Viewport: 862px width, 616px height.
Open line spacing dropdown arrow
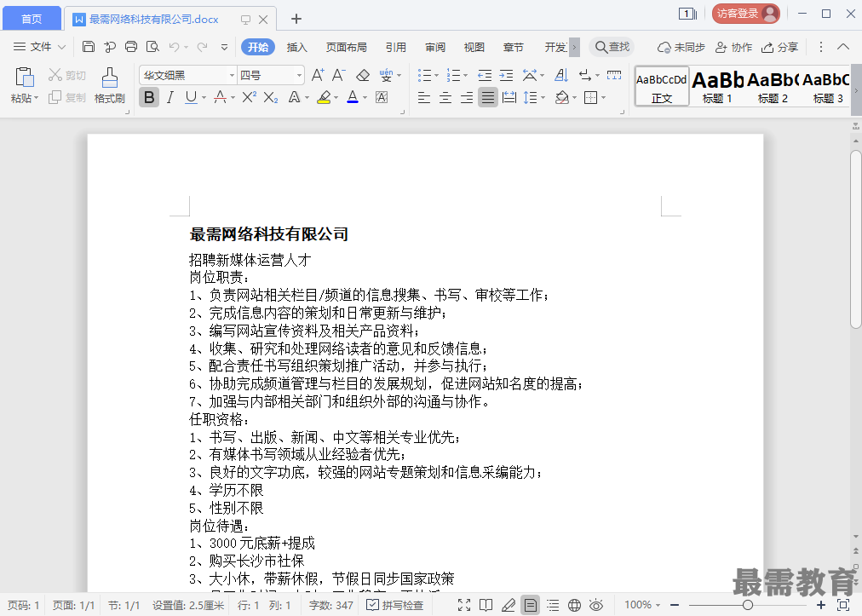pyautogui.click(x=543, y=98)
